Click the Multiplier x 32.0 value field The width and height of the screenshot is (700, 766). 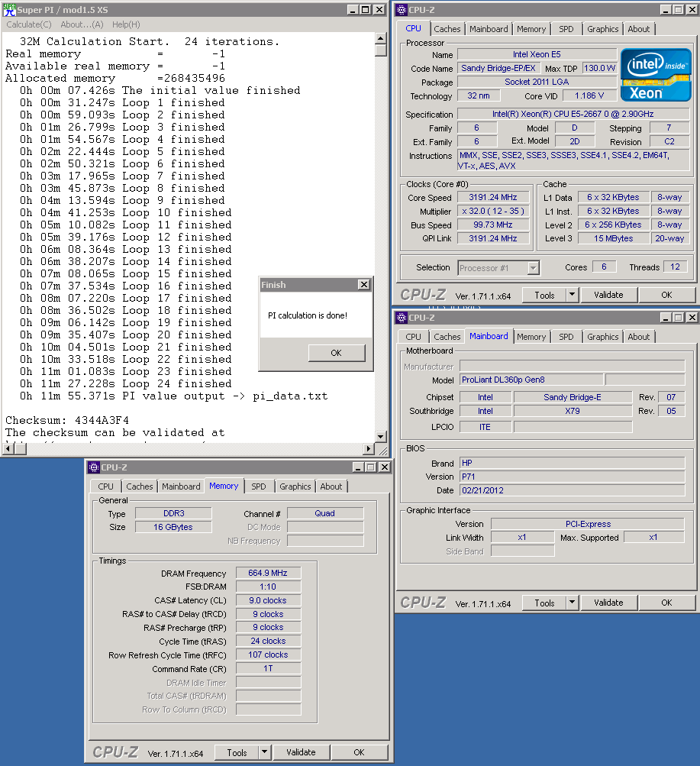tap(492, 211)
